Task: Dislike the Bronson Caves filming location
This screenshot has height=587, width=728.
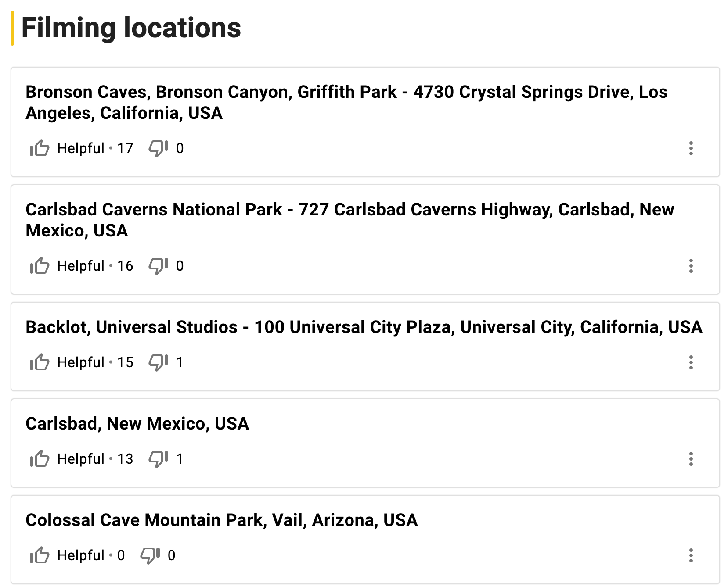Action: [x=158, y=148]
